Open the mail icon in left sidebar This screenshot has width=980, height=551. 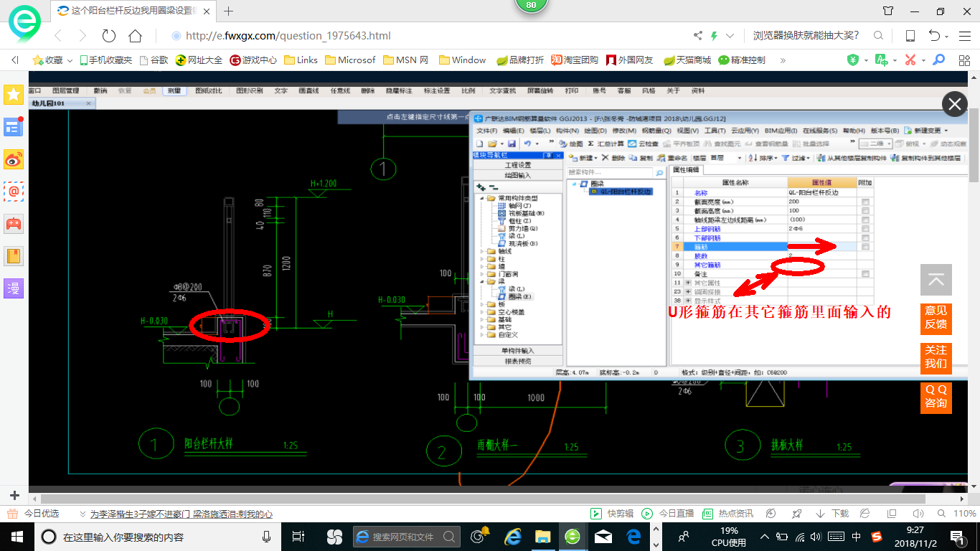14,191
